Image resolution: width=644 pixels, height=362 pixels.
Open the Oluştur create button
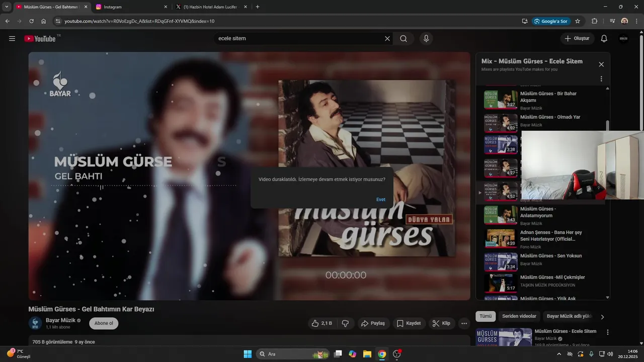click(x=578, y=39)
